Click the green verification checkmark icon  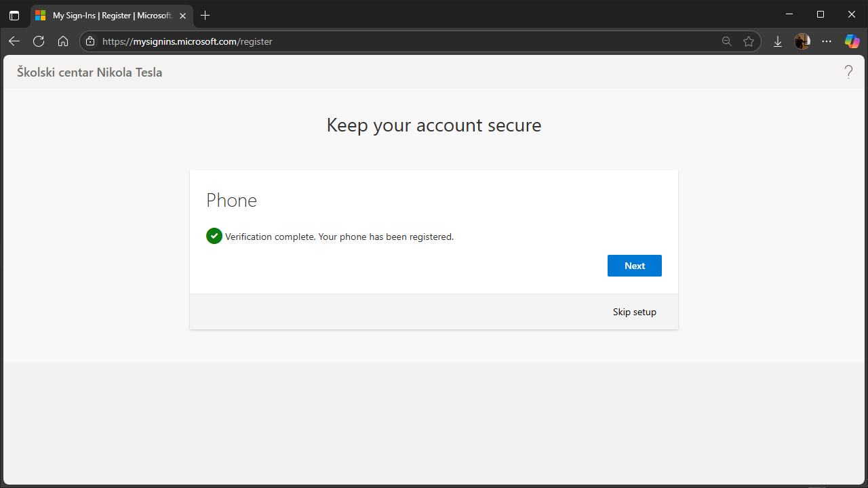click(x=214, y=236)
